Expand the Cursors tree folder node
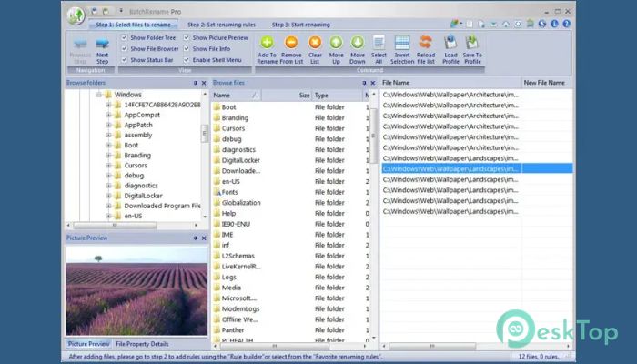Screen dimensions: 637x364 click(x=108, y=166)
